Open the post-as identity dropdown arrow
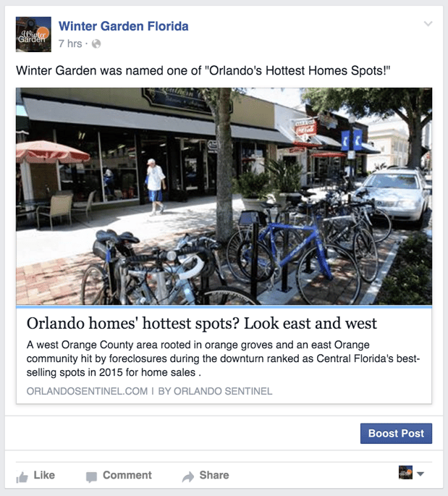 tap(420, 474)
